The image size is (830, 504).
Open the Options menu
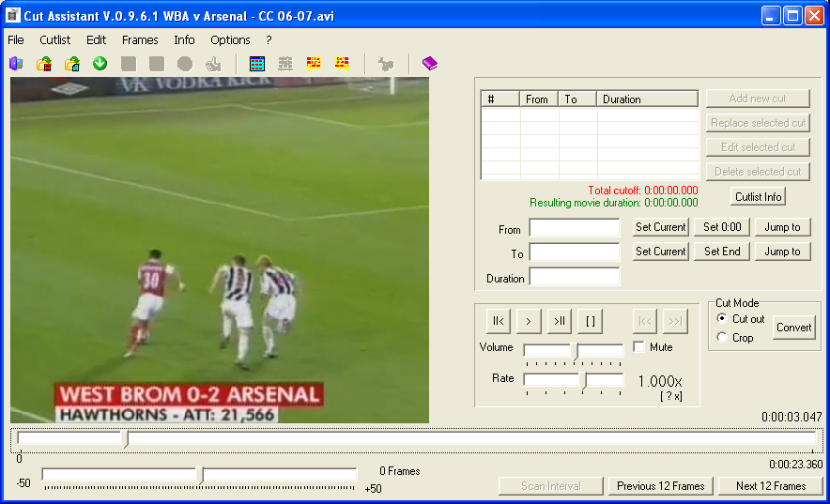pos(230,40)
